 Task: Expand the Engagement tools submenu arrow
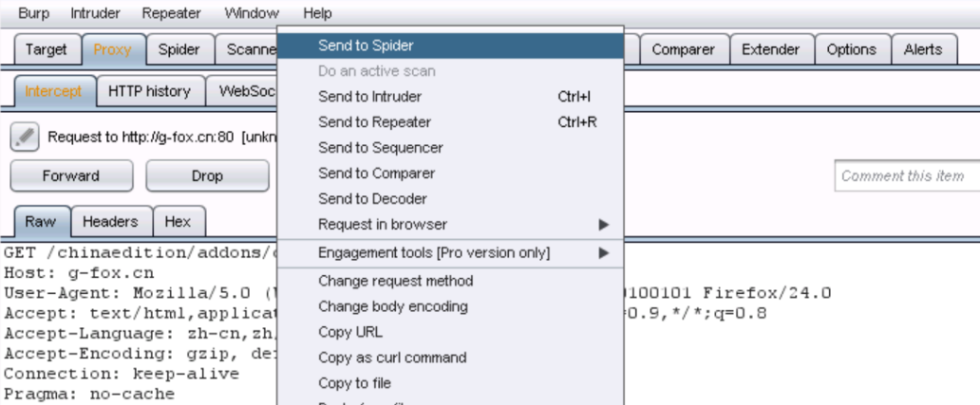[603, 253]
